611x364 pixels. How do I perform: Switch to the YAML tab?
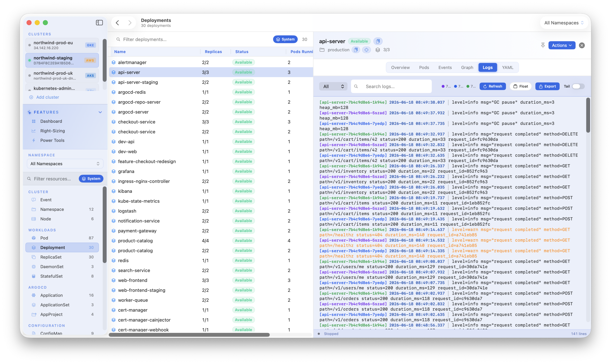pos(507,68)
